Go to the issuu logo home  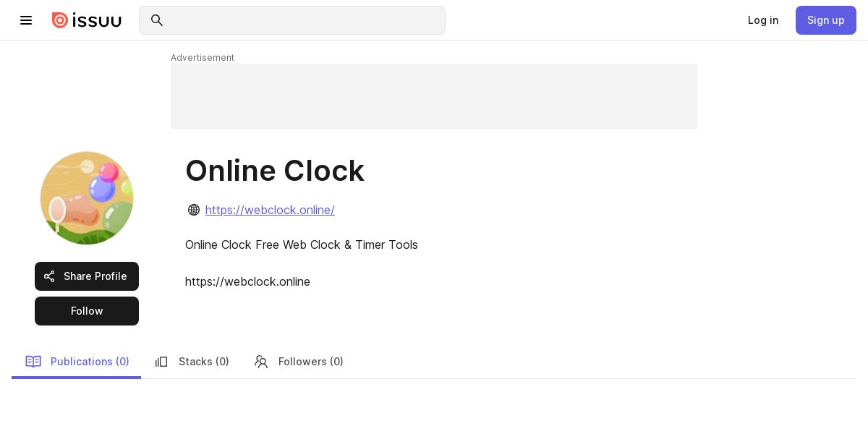pyautogui.click(x=87, y=20)
